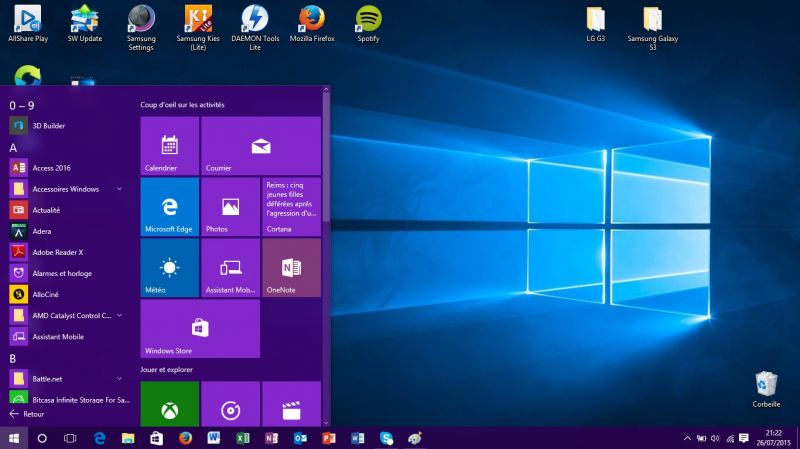
Task: Open OneNote from the taskbar
Action: [x=271, y=438]
